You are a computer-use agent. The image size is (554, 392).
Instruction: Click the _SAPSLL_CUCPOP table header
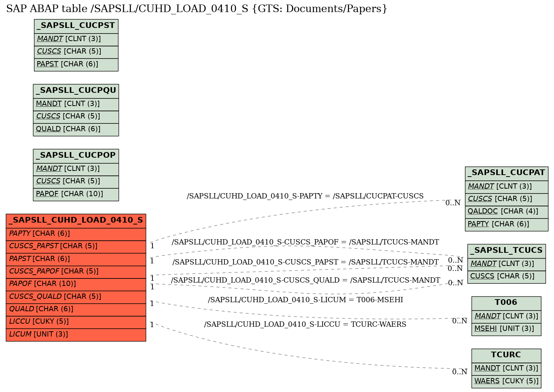pyautogui.click(x=76, y=156)
